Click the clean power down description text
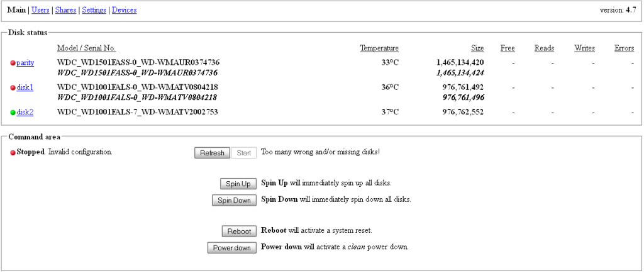Screen dimensions: 644x273 tap(335, 248)
